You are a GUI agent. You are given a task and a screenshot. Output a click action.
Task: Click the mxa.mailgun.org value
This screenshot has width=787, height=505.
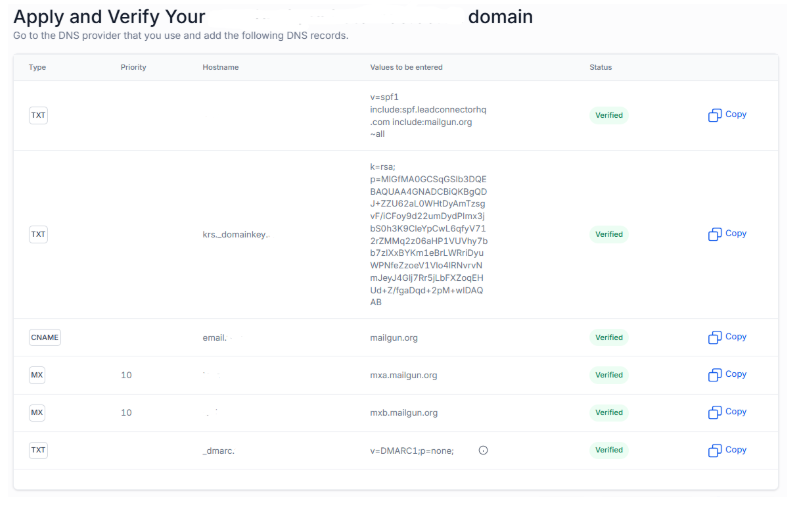[x=404, y=375]
